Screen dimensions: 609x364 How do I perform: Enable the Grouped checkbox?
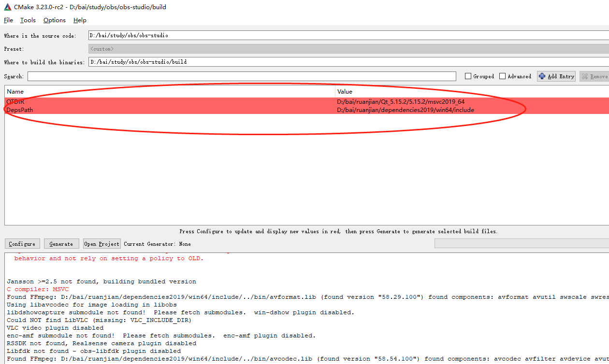[x=468, y=76]
